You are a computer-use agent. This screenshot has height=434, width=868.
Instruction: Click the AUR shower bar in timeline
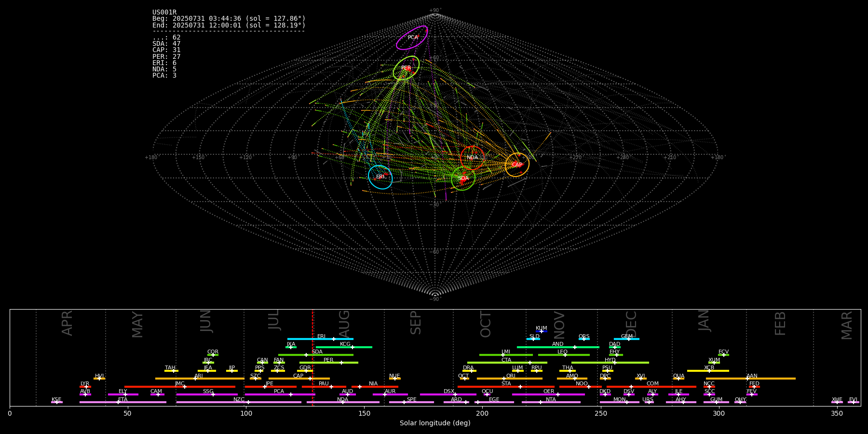click(390, 394)
